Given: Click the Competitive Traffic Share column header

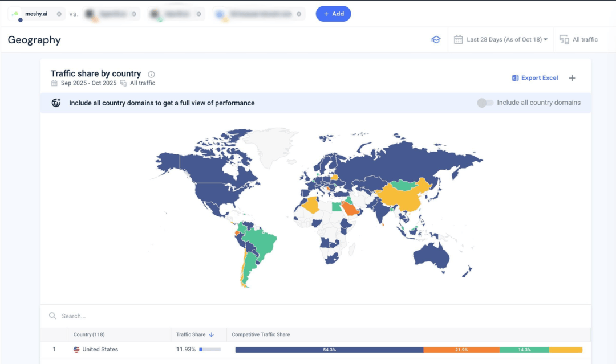Looking at the screenshot, I should [x=261, y=335].
